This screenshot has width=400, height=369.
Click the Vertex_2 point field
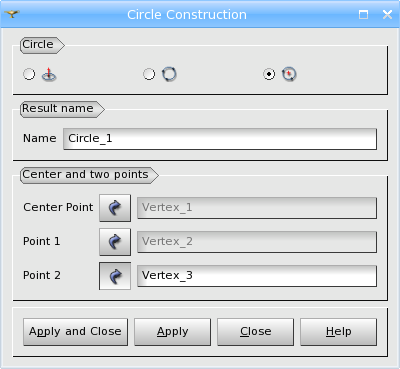coord(257,242)
